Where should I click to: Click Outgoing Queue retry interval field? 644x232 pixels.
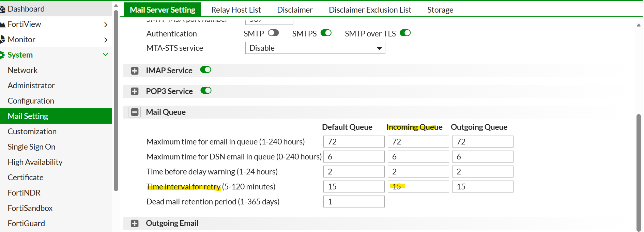point(483,187)
